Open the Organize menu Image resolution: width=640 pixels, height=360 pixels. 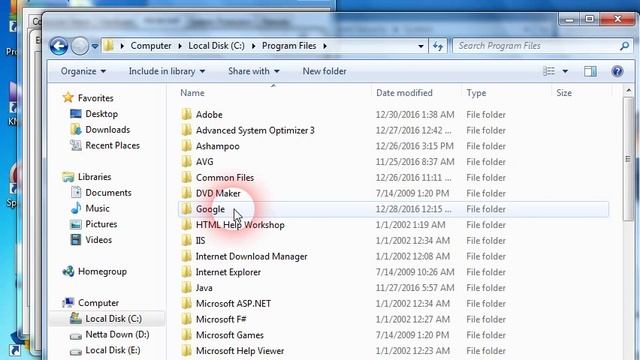(83, 71)
